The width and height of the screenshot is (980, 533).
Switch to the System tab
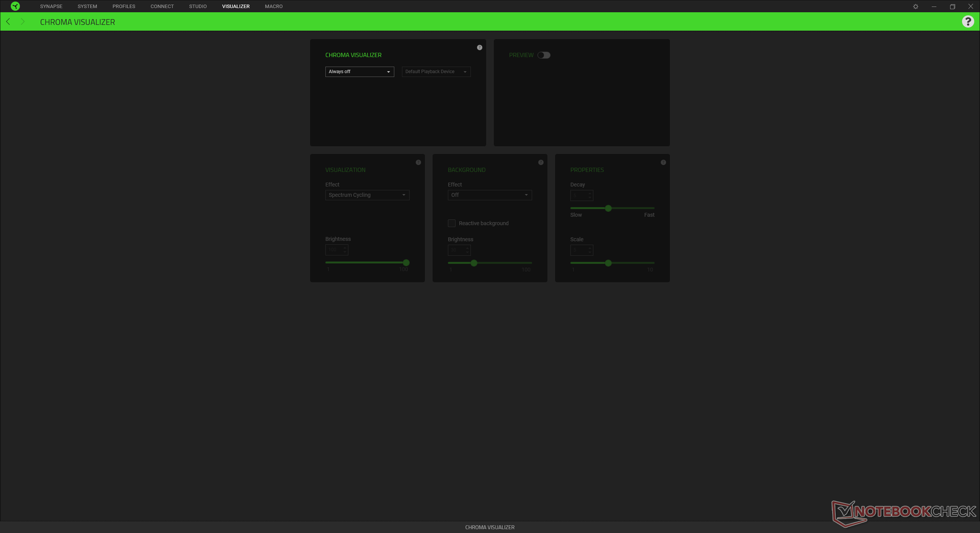pos(87,7)
